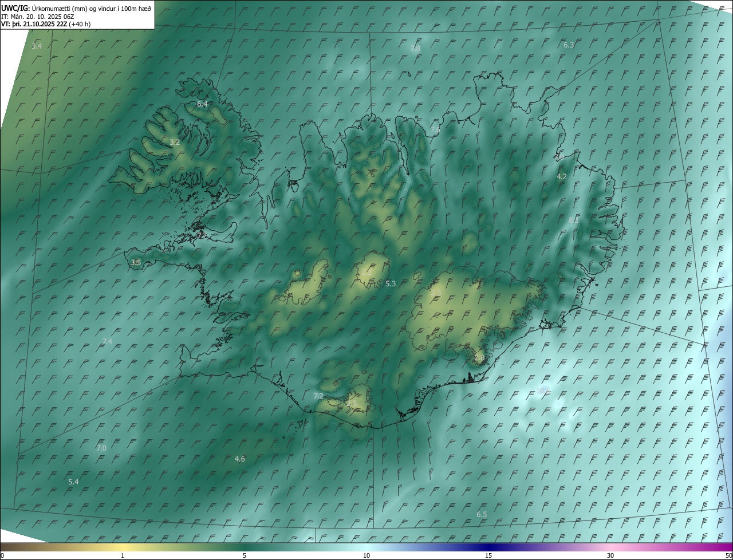The height and width of the screenshot is (560, 733).
Task: Click the 'UWC/IG: Úrkomumætti' title line
Action: 76,8
